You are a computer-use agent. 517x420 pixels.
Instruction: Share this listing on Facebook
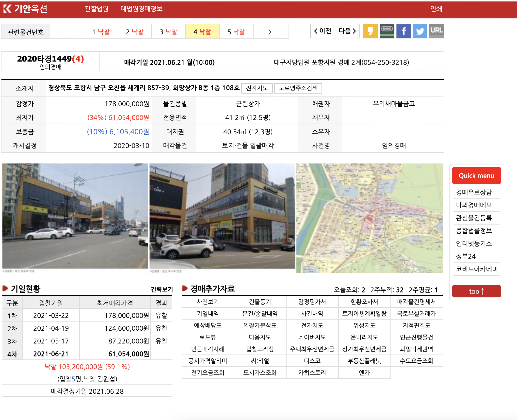pos(404,31)
